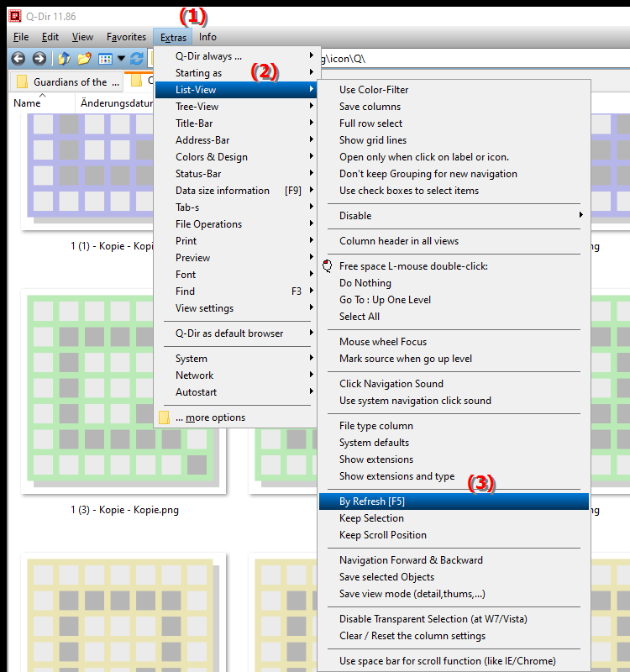Screen dimensions: 630x672
Task: Click Clear / Reset the column settings
Action: point(454,636)
